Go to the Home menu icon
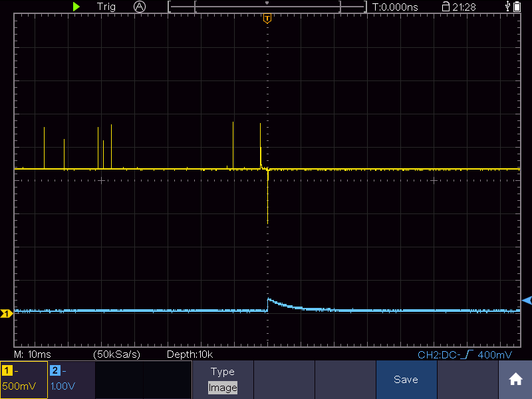 point(515,379)
